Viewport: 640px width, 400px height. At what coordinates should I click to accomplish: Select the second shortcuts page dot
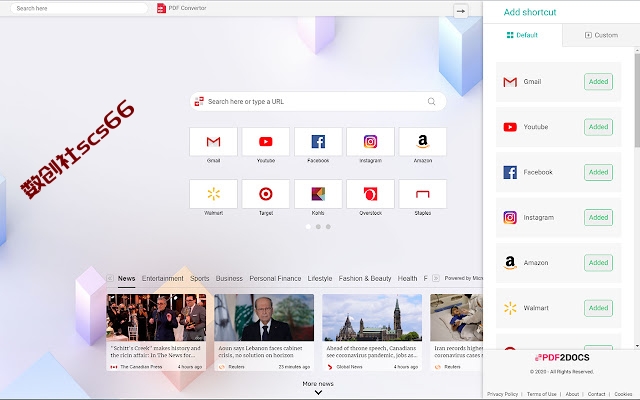318,227
